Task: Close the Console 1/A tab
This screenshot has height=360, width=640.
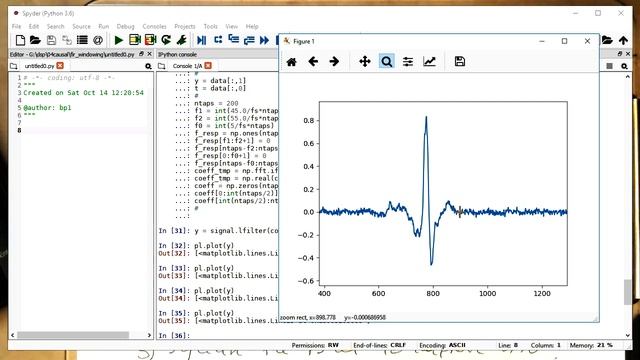Action: click(208, 66)
